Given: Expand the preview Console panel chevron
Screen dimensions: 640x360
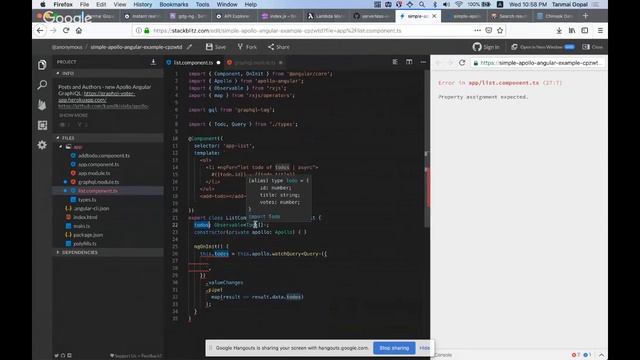Looking at the screenshot, I should coord(601,355).
